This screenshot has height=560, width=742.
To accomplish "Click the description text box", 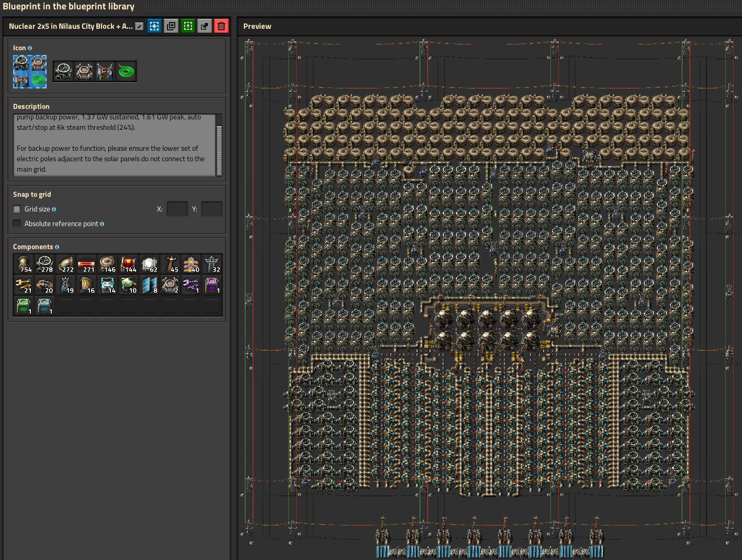I will coord(114,144).
